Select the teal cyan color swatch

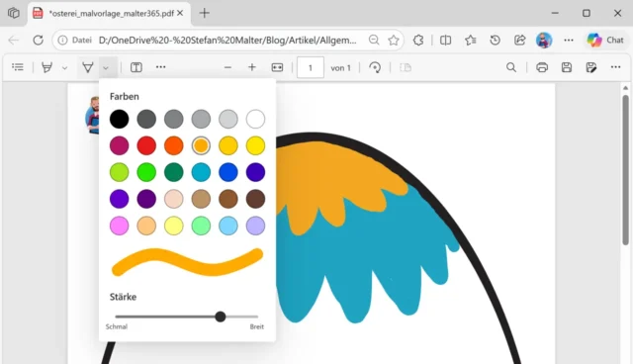click(x=201, y=172)
